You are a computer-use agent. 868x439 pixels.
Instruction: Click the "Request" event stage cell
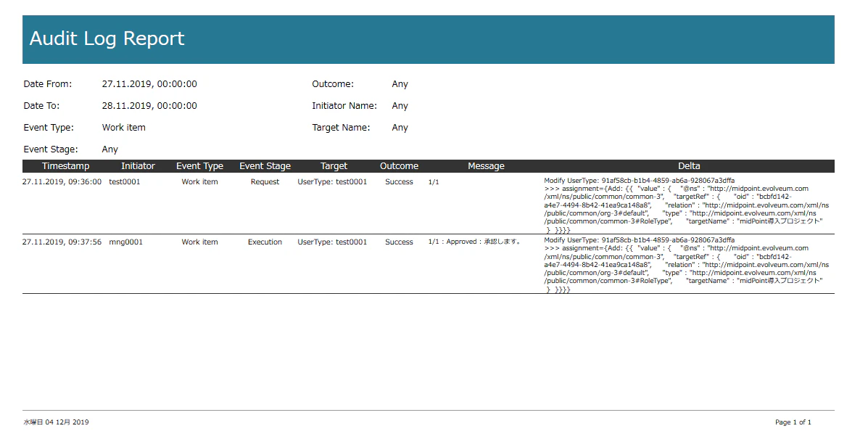[x=265, y=181]
